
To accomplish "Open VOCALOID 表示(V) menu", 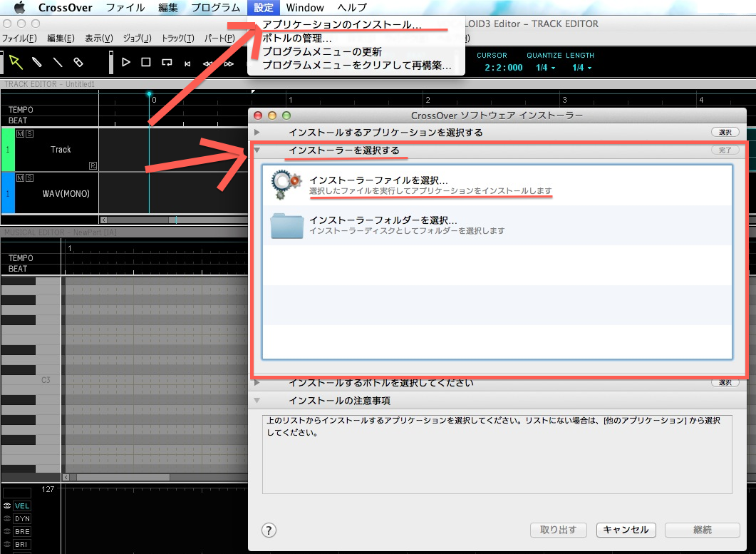I will (x=99, y=38).
